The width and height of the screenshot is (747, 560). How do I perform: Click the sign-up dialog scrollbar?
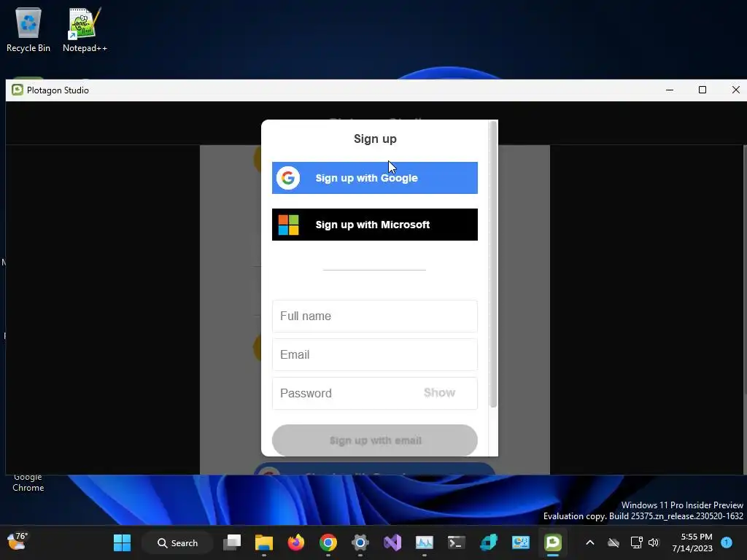493,264
